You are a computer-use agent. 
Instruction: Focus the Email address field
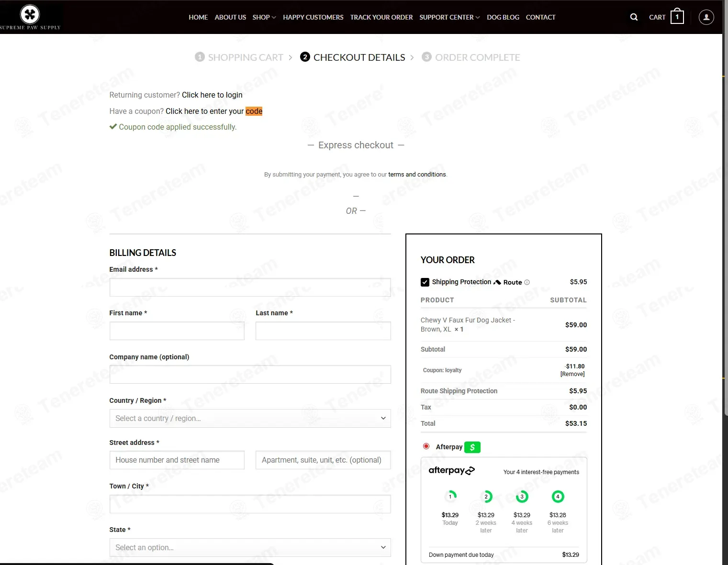250,287
